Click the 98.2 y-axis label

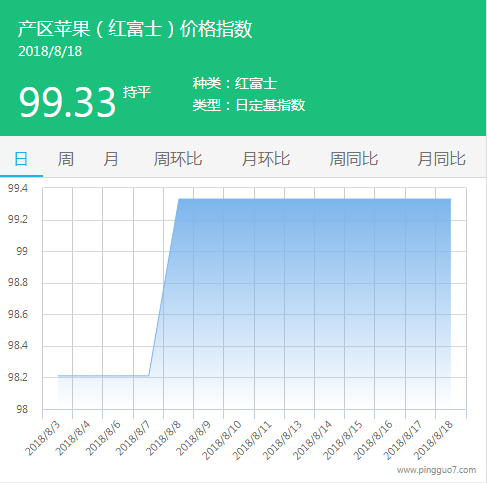click(x=18, y=377)
